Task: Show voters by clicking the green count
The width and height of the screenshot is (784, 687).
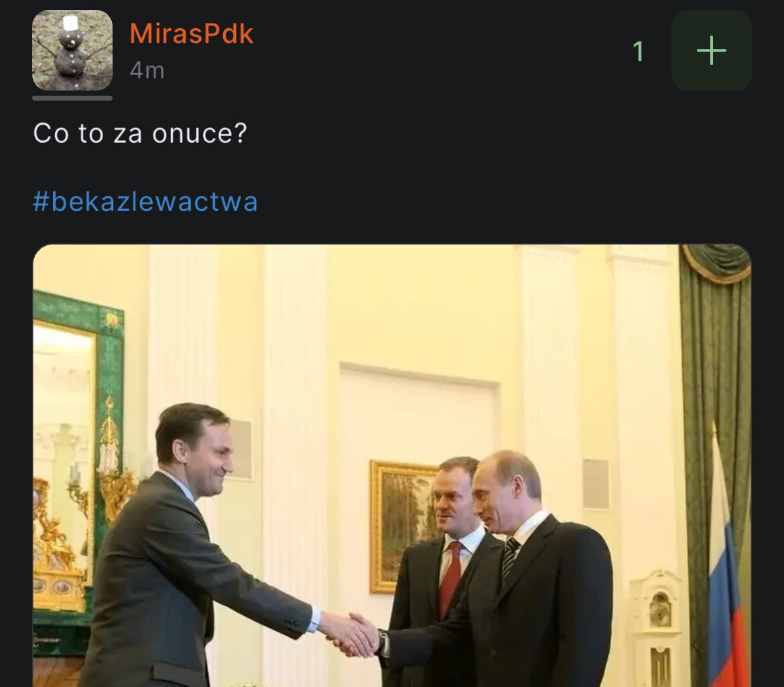Action: 638,51
